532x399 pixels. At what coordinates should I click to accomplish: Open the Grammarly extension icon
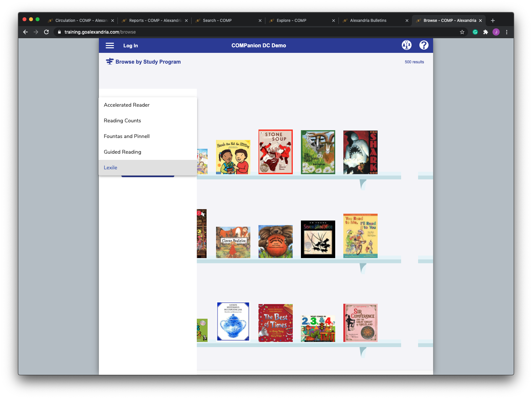pos(475,32)
